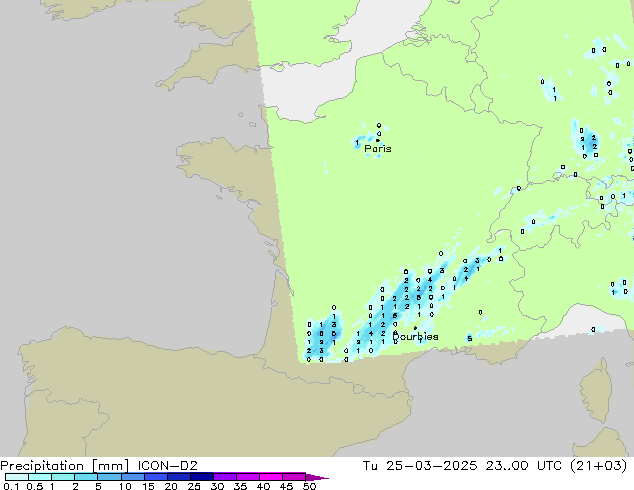Viewport: 634px width, 490px height.
Task: Click the "(21+03)" forecast offset text
Action: pyautogui.click(x=598, y=466)
